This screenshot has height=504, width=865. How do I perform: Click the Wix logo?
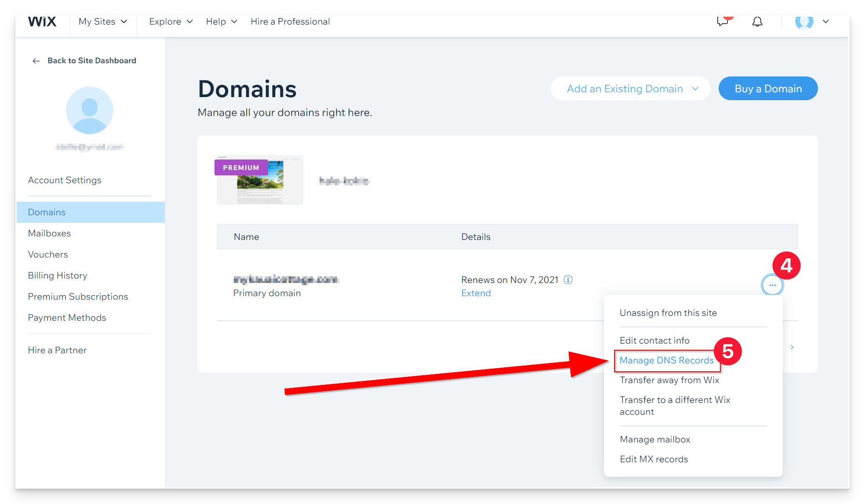42,21
